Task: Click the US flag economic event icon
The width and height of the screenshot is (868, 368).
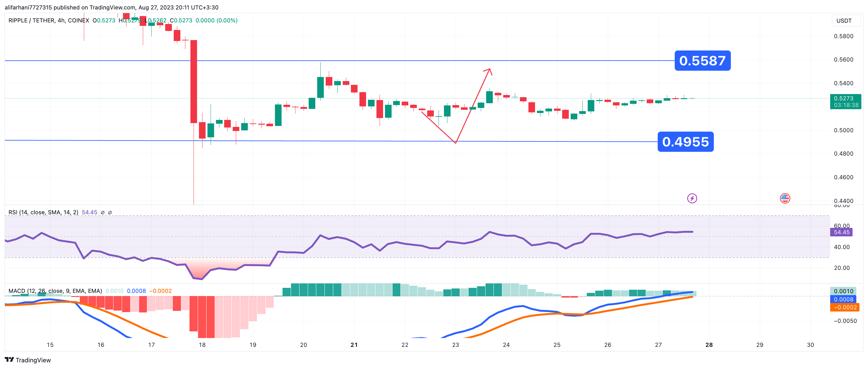Action: [x=785, y=198]
